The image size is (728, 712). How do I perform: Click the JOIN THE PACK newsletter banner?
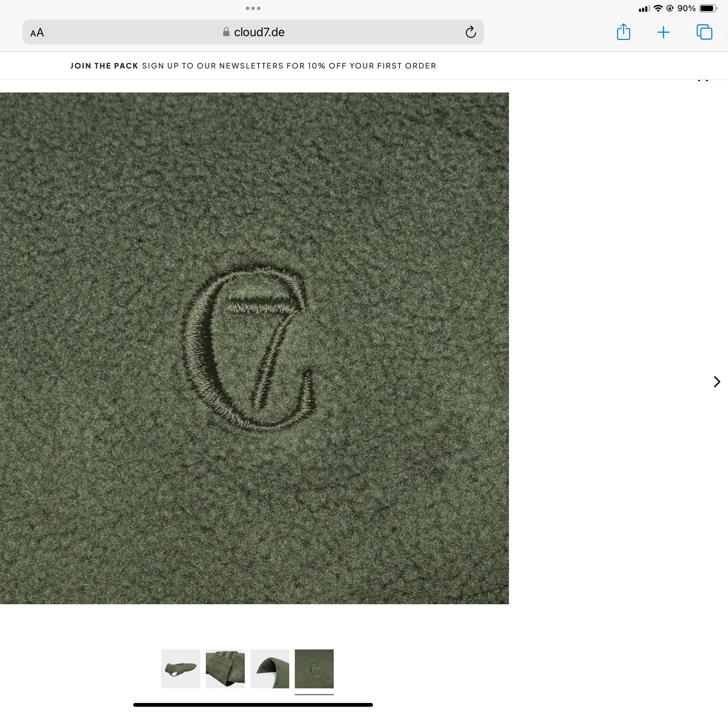tap(253, 66)
